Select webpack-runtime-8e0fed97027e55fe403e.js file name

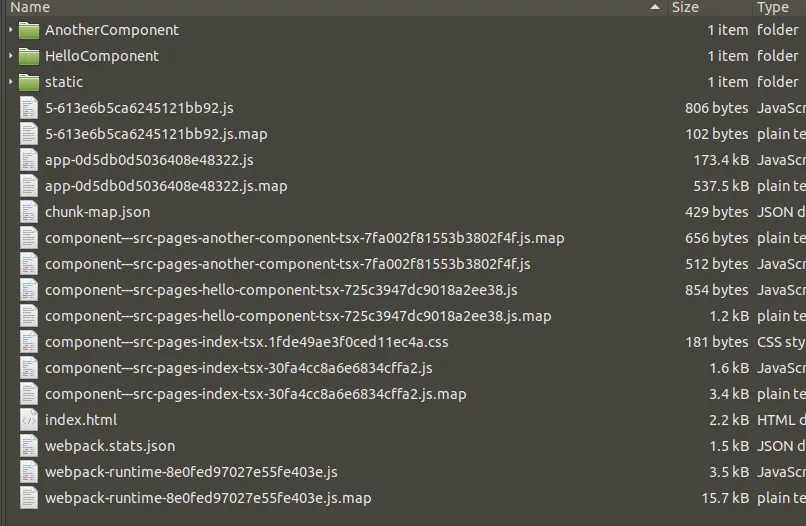coord(191,472)
